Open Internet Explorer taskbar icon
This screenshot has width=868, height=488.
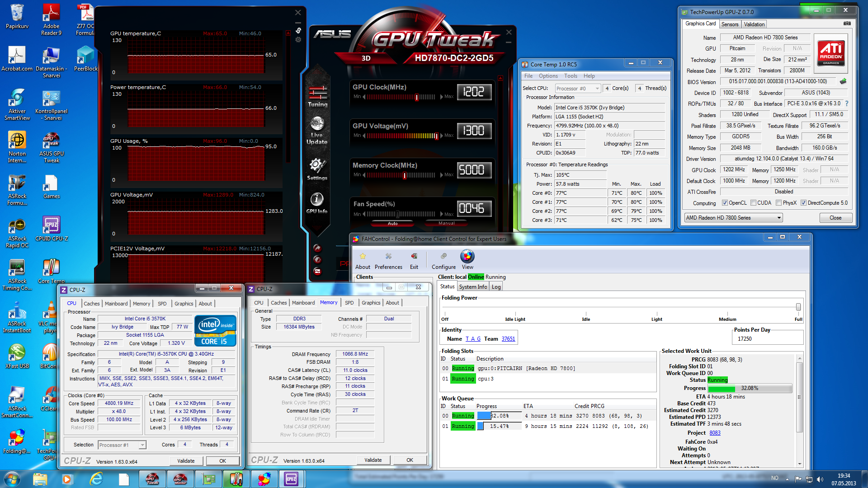click(x=96, y=479)
